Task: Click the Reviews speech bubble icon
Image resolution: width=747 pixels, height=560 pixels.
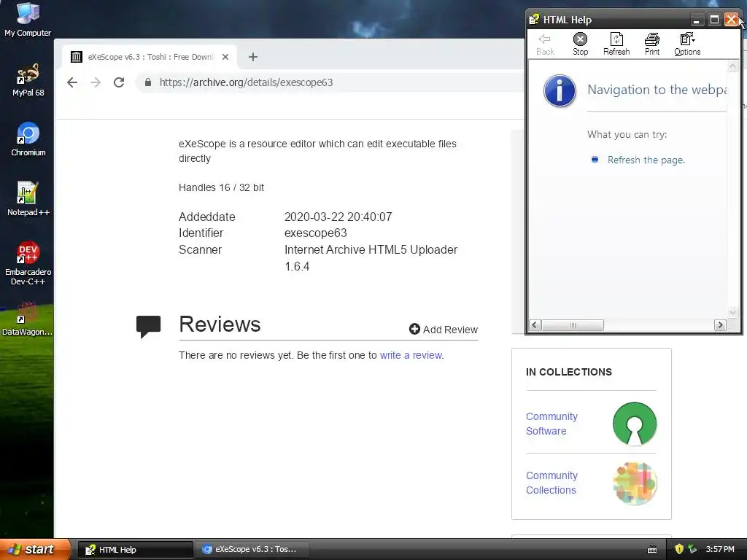Action: click(148, 327)
